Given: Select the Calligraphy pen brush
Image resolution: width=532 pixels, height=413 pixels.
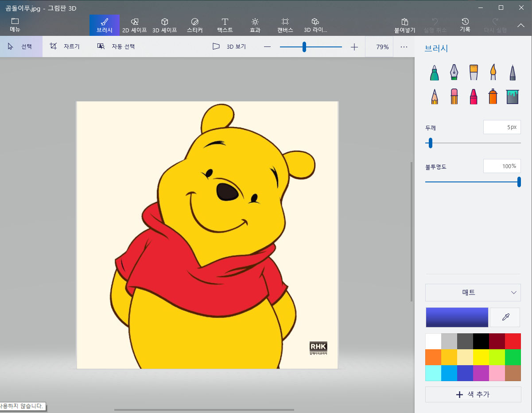Looking at the screenshot, I should pyautogui.click(x=454, y=73).
